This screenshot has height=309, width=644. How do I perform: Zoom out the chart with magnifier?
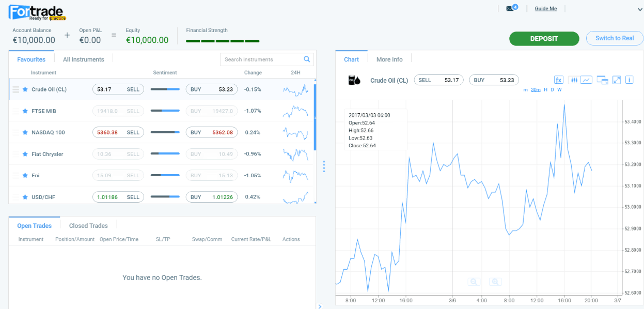click(x=474, y=282)
